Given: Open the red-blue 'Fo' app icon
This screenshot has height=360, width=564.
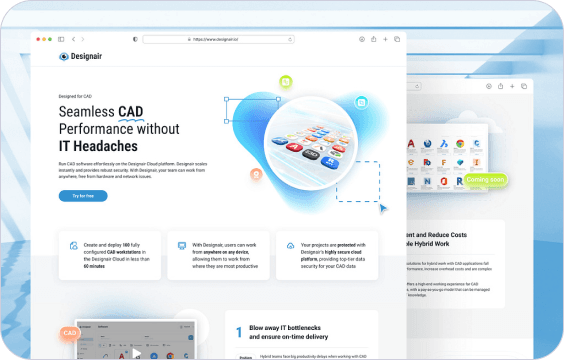Looking at the screenshot, I should [427, 163].
